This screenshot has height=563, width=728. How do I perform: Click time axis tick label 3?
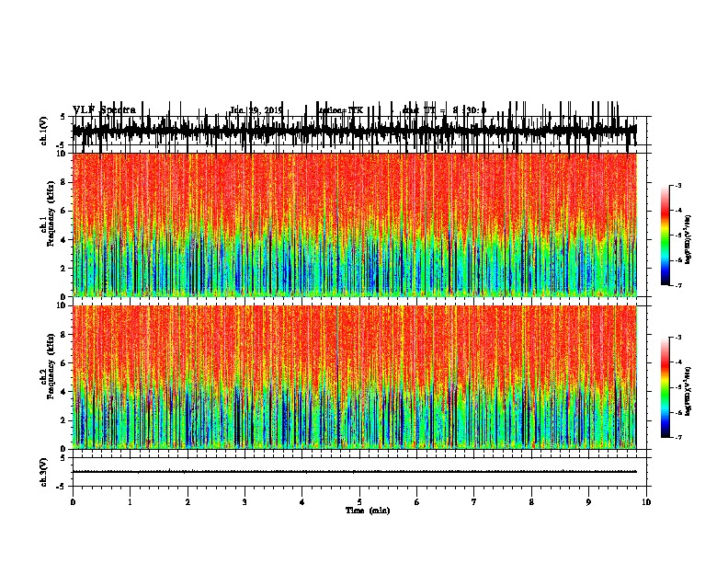(x=245, y=502)
